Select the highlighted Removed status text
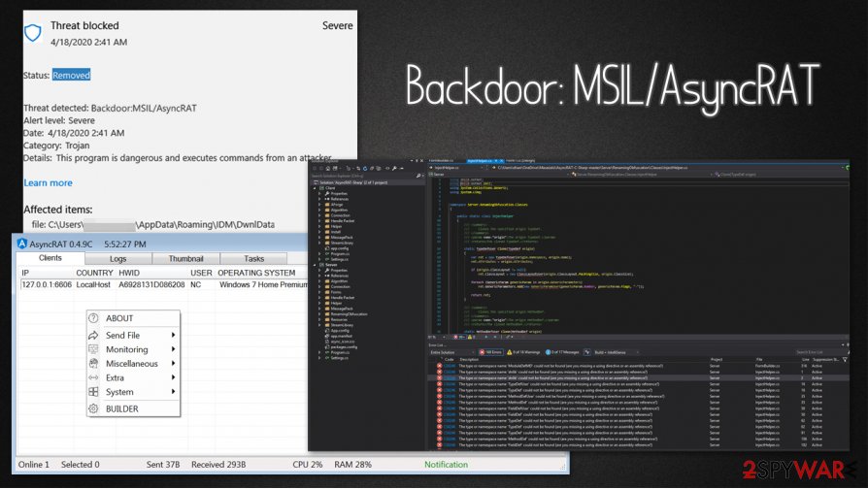Image resolution: width=868 pixels, height=489 pixels. click(x=72, y=76)
